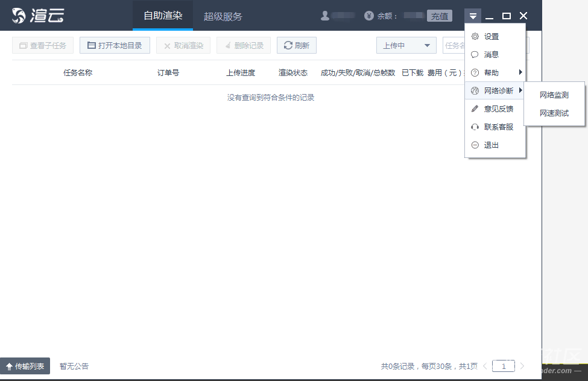588x381 pixels.
Task: Click the yen balance icon
Action: coord(369,16)
